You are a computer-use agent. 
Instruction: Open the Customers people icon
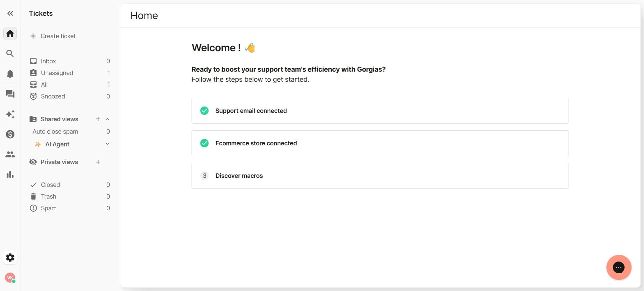pyautogui.click(x=10, y=154)
